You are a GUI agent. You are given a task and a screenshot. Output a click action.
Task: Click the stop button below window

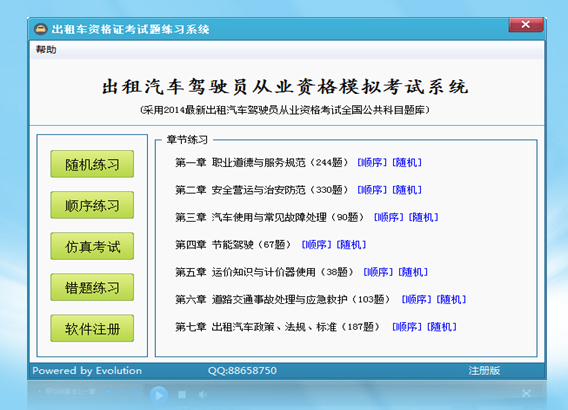tap(182, 394)
